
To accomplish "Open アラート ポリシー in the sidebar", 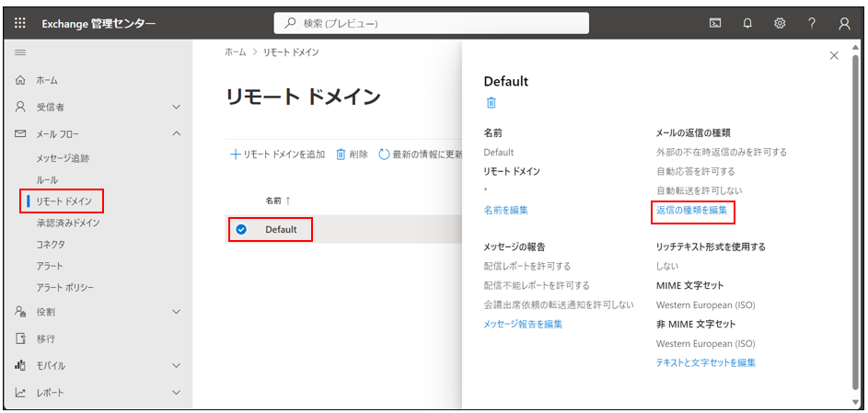I will point(65,288).
